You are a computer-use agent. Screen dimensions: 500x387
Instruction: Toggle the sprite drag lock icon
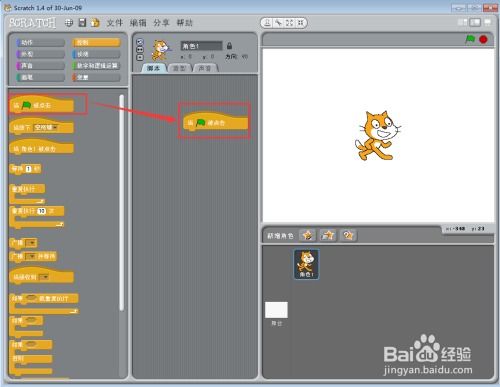point(229,46)
